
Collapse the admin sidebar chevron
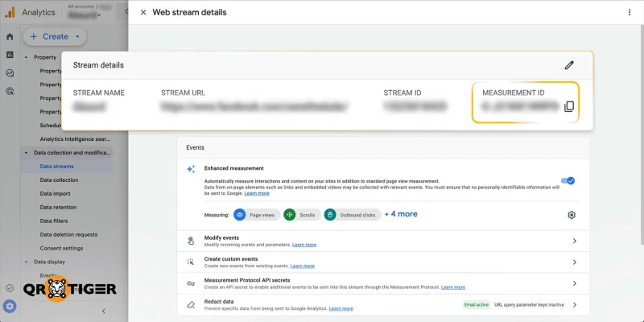tap(104, 311)
